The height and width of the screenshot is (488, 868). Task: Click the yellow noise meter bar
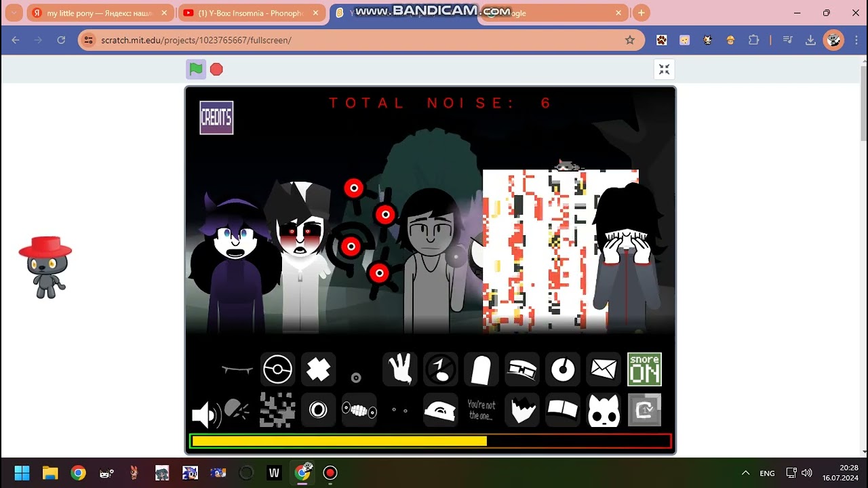tap(339, 441)
